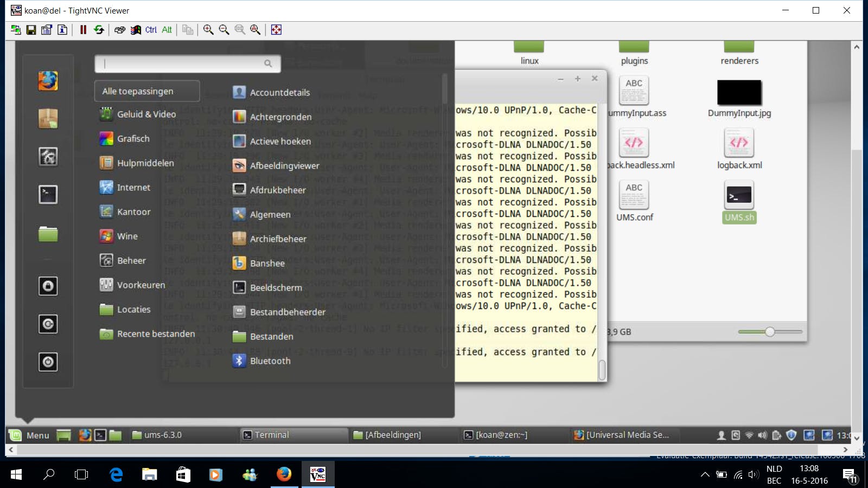Select the plugins folder
868x488 pixels.
tap(634, 54)
